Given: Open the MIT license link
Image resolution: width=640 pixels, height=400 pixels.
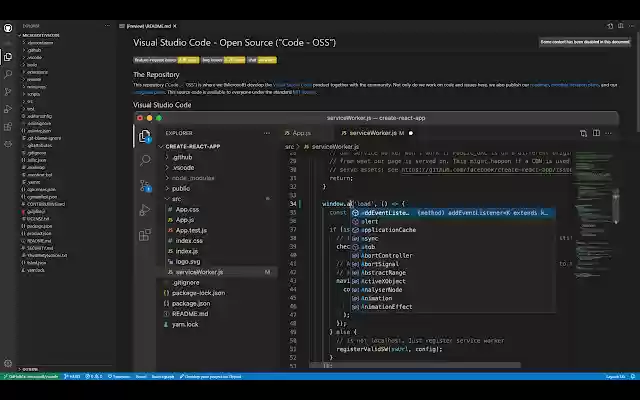Looking at the screenshot, I should pos(304,92).
